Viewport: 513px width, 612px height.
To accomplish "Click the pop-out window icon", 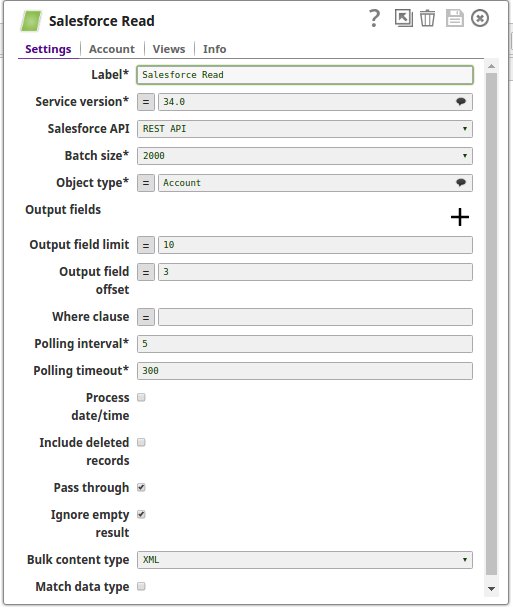I will [x=404, y=18].
